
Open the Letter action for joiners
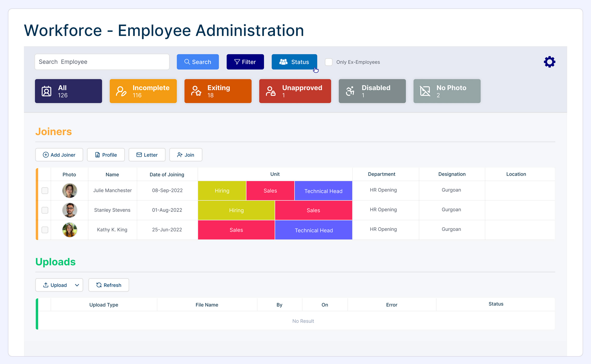[x=147, y=155]
